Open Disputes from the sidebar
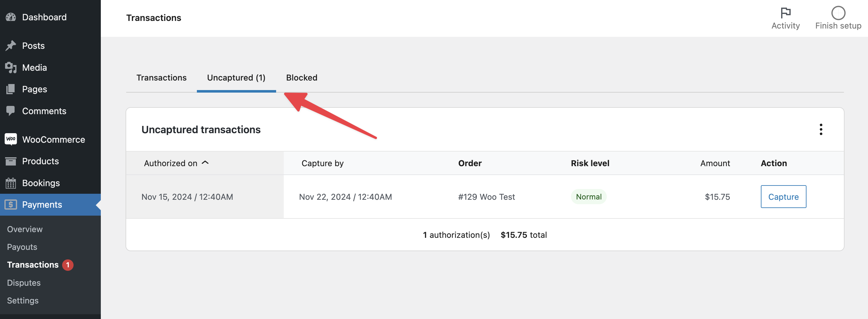This screenshot has width=868, height=319. 23,283
